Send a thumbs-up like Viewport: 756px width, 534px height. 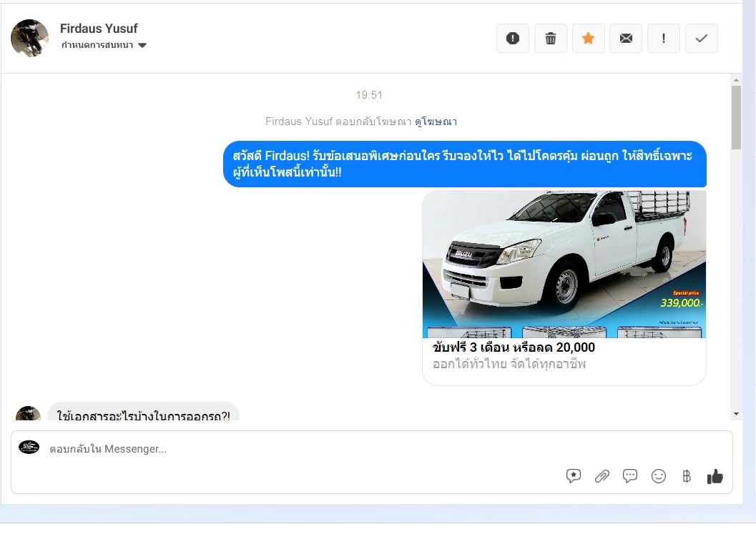[715, 476]
